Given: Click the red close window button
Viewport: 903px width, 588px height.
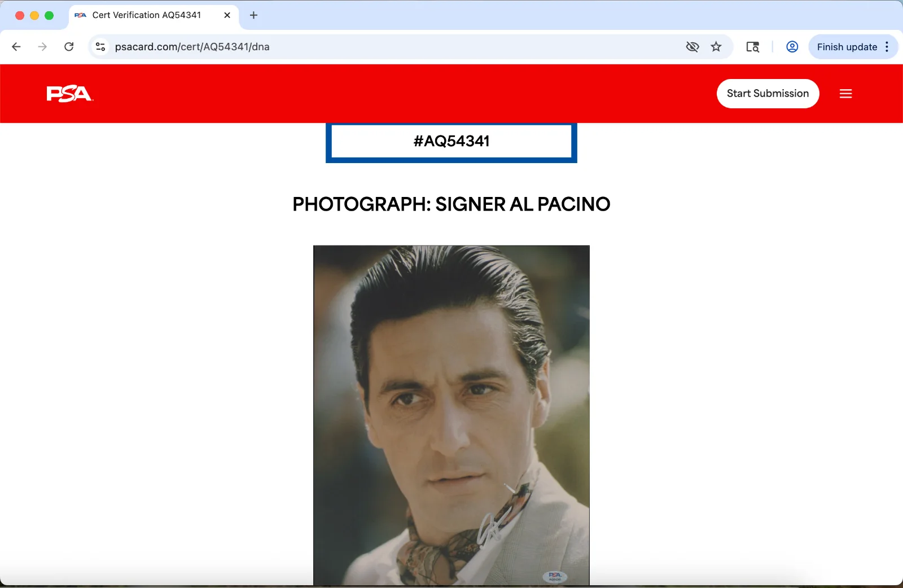Looking at the screenshot, I should click(20, 15).
